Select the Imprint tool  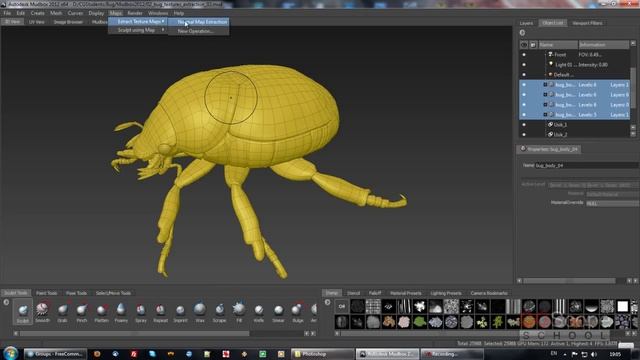click(x=180, y=312)
